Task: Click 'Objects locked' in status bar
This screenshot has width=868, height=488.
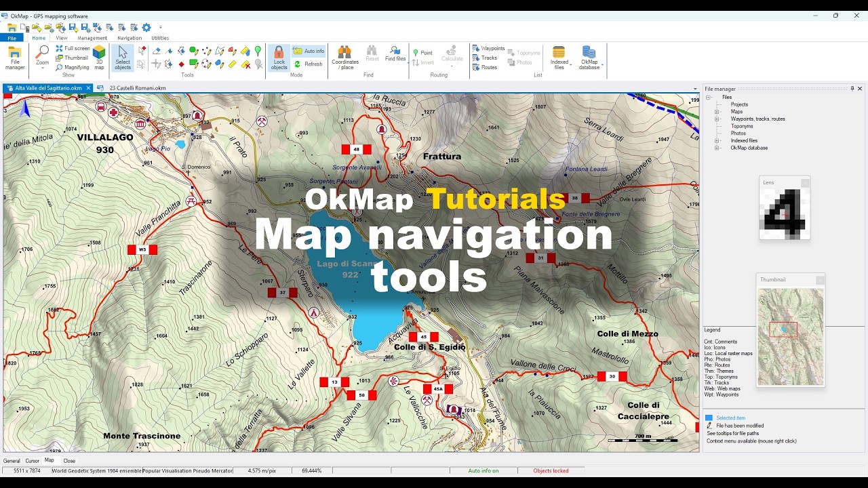Action: pos(551,470)
